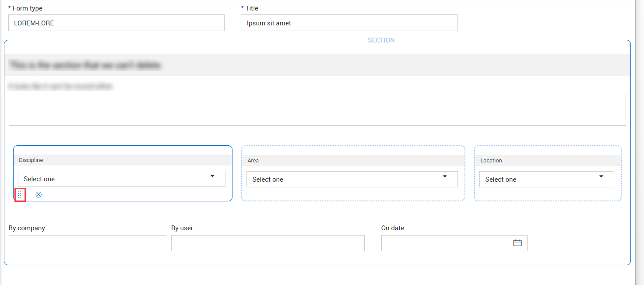Click into the By company field

(87, 243)
